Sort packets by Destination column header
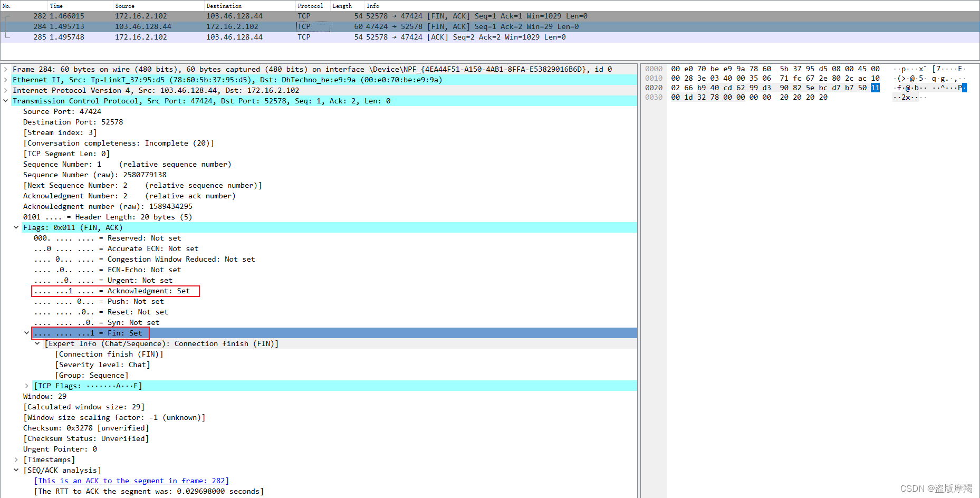The width and height of the screenshot is (980, 498). 250,6
